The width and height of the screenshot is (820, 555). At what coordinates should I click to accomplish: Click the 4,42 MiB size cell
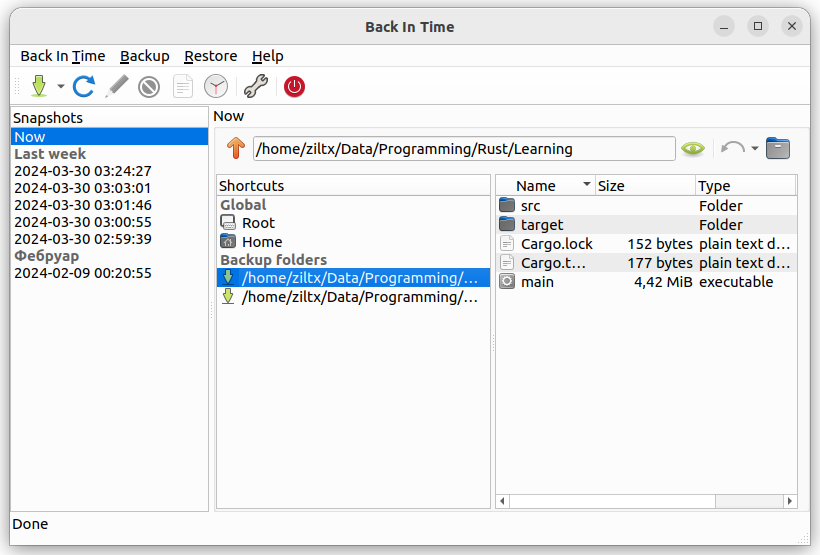(x=663, y=282)
